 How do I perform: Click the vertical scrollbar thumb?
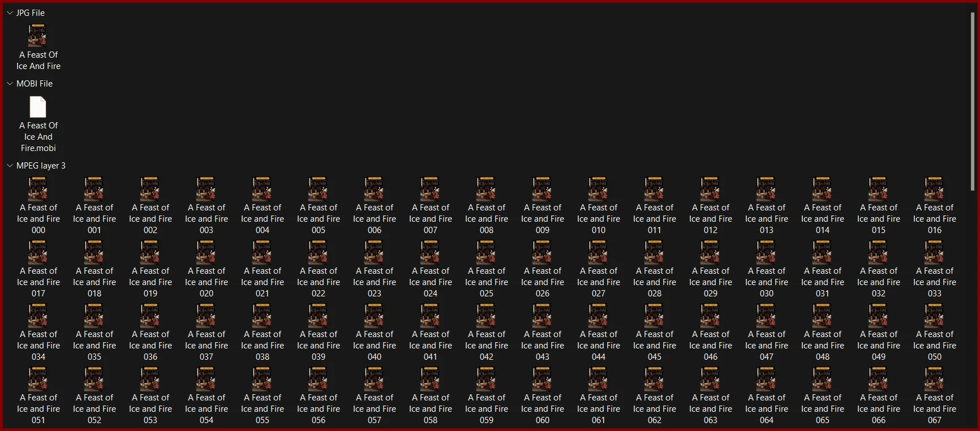coord(973,102)
